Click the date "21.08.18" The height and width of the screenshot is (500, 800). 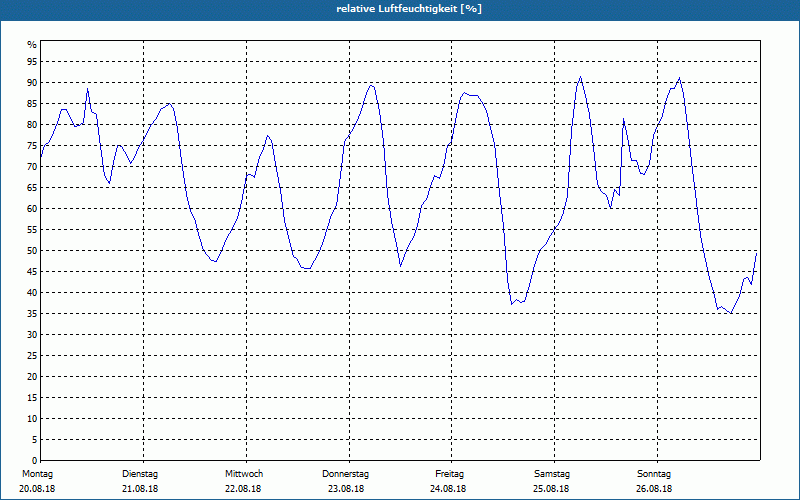pyautogui.click(x=140, y=489)
